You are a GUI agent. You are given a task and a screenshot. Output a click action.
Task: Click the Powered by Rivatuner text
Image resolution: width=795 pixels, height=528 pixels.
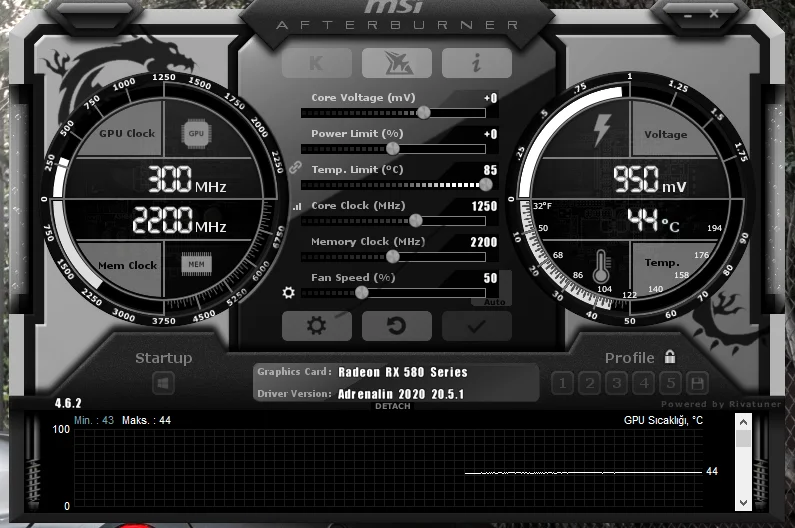(x=721, y=404)
